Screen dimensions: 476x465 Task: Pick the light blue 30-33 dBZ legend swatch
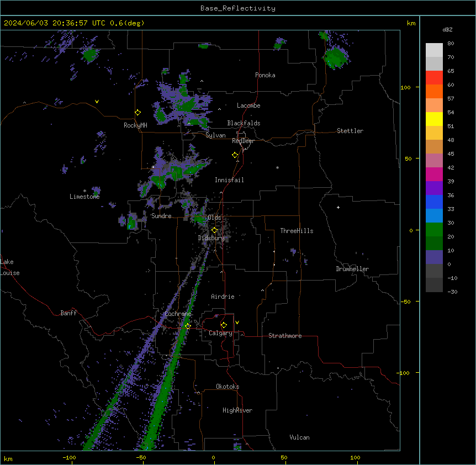tap(434, 215)
